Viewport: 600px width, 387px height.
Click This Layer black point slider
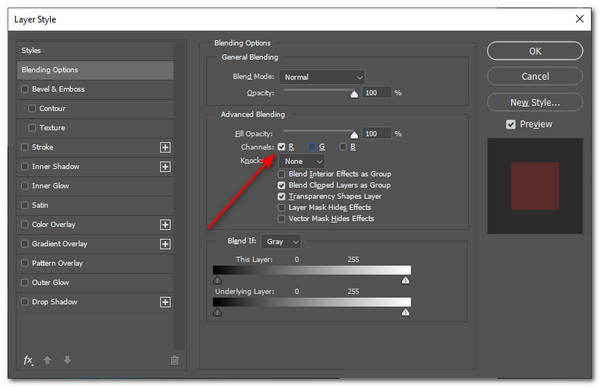[217, 281]
